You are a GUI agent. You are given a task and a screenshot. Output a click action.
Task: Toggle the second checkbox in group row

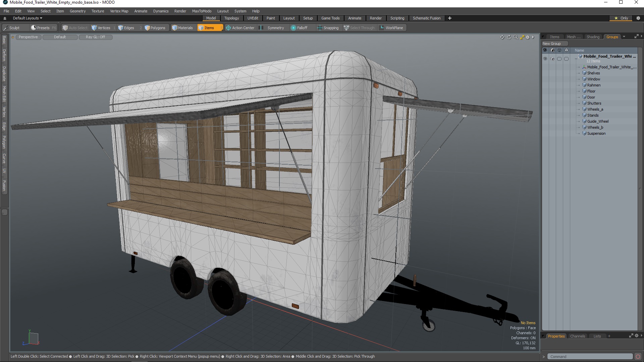point(566,59)
